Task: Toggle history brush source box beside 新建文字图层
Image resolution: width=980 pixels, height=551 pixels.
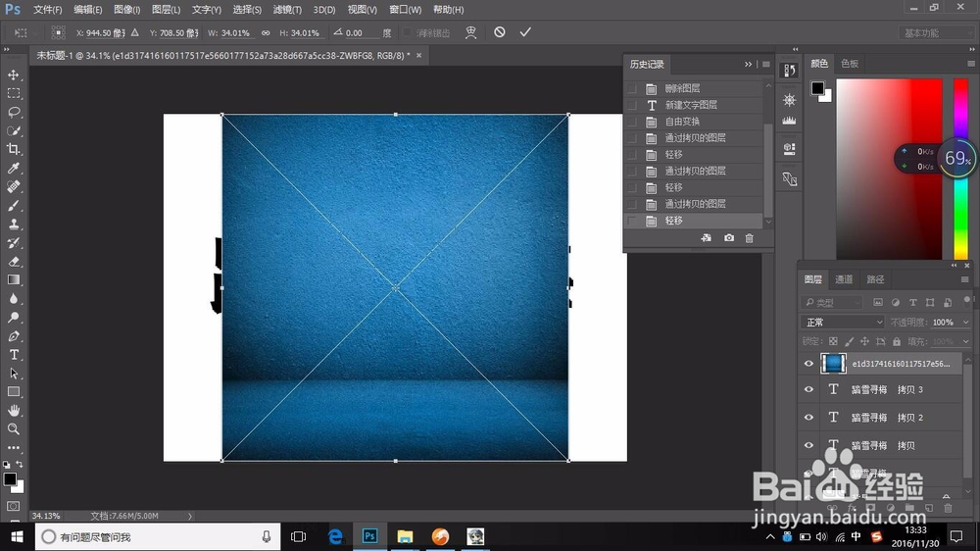Action: [x=632, y=105]
